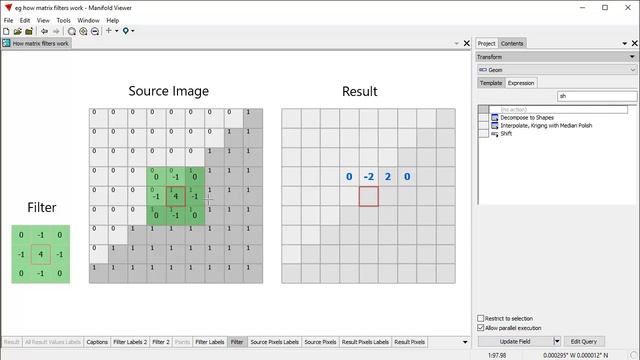Click the Filter Labels 2 layer tab
This screenshot has width=640, height=360.
130,342
